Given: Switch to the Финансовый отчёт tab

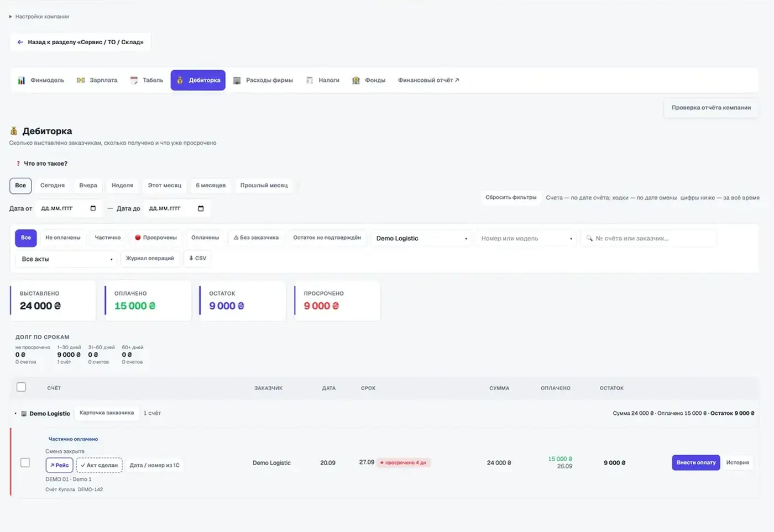Looking at the screenshot, I should (x=428, y=80).
